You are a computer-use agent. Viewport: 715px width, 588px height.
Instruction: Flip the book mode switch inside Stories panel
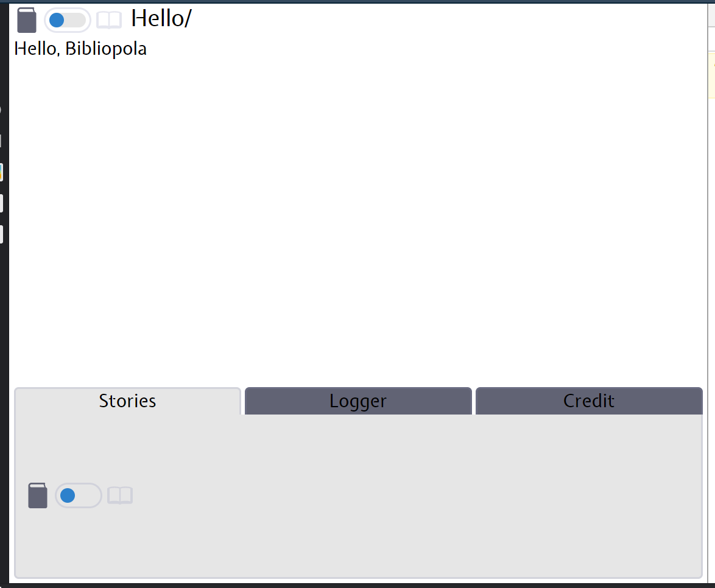point(79,495)
